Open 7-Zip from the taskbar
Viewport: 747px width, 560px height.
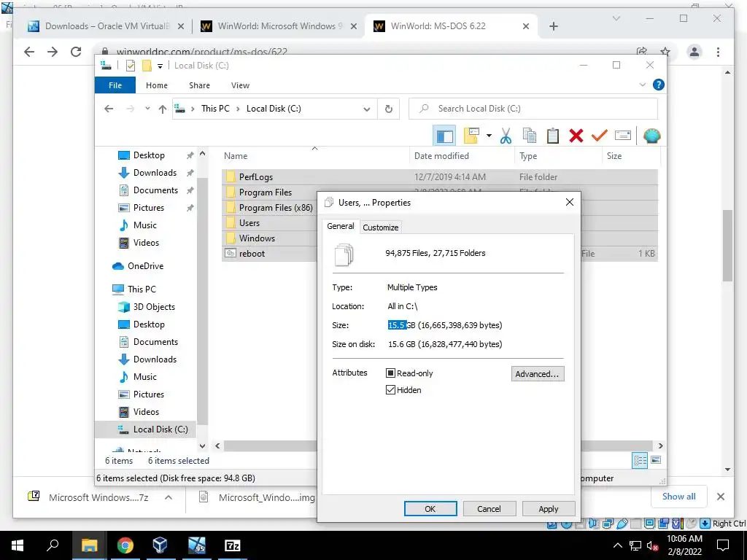click(232, 545)
